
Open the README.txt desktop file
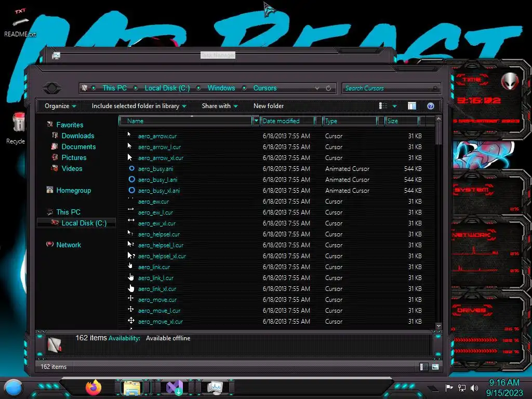[x=20, y=23]
